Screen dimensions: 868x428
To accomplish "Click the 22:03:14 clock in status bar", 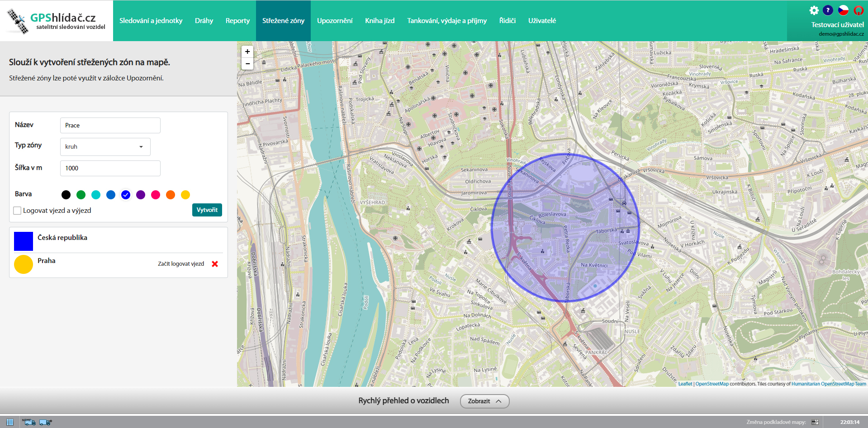I will pos(849,422).
